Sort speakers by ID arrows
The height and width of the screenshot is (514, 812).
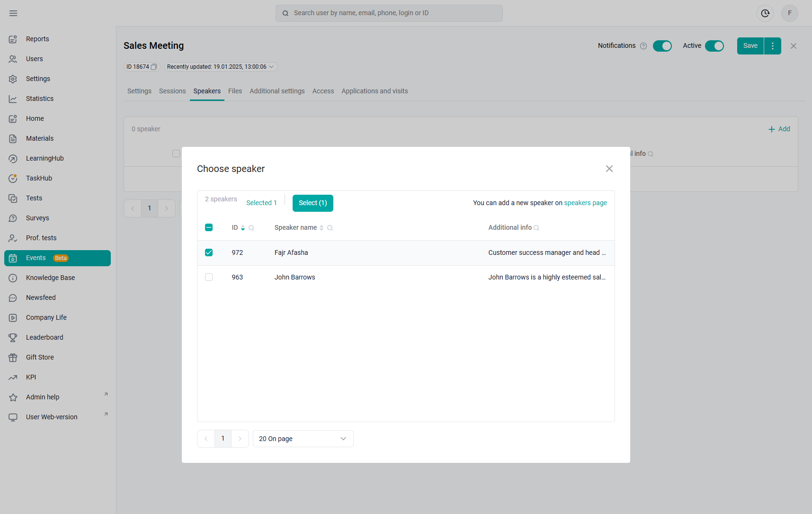(x=243, y=228)
